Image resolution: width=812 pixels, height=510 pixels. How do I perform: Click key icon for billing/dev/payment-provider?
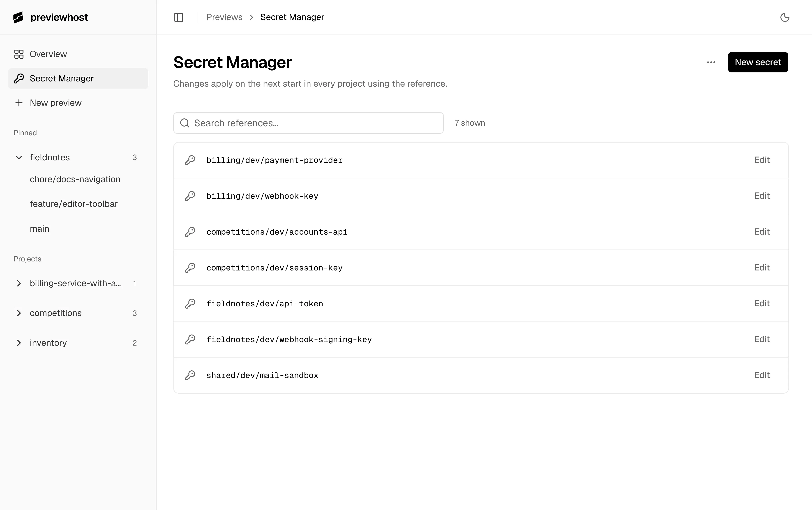click(190, 160)
